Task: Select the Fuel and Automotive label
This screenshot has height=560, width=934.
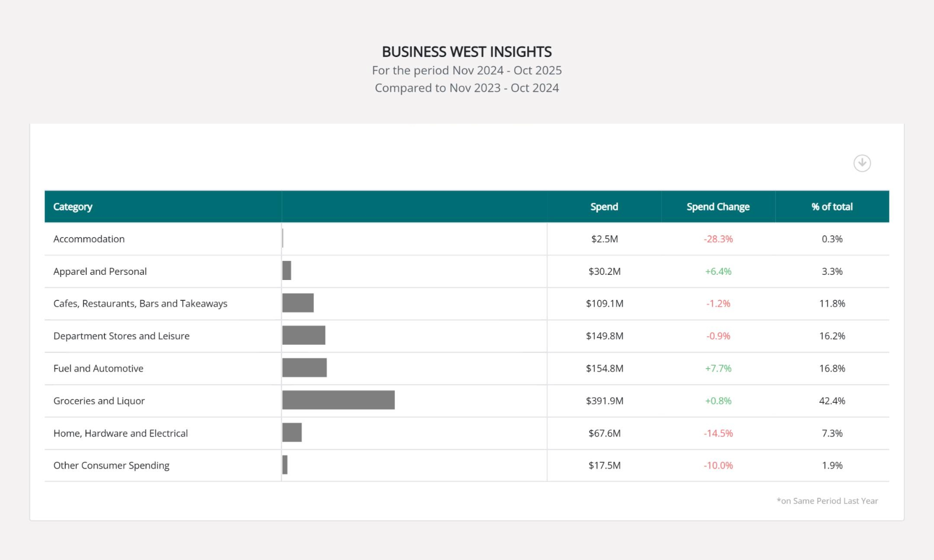Action: 99,368
